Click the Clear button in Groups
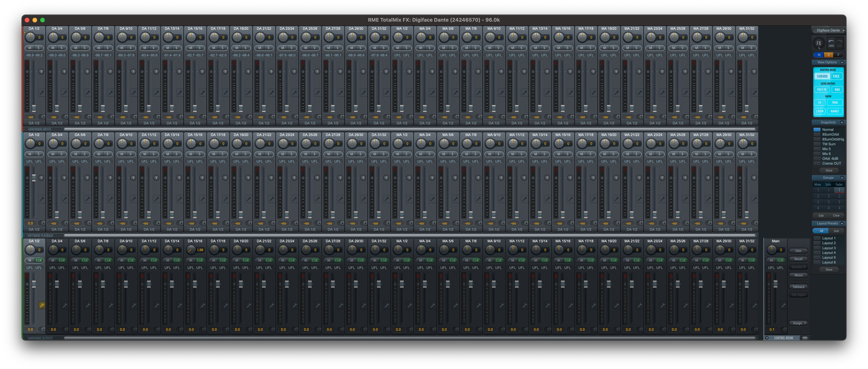 [836, 216]
